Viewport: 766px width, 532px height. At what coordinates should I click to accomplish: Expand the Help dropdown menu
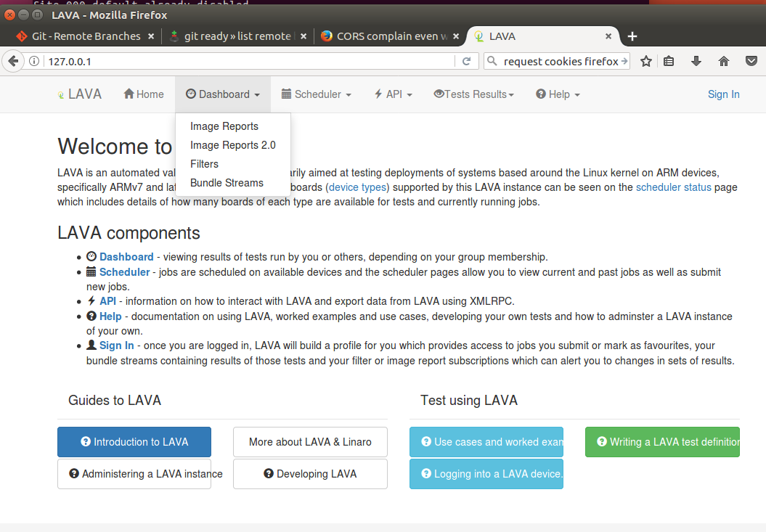point(558,94)
